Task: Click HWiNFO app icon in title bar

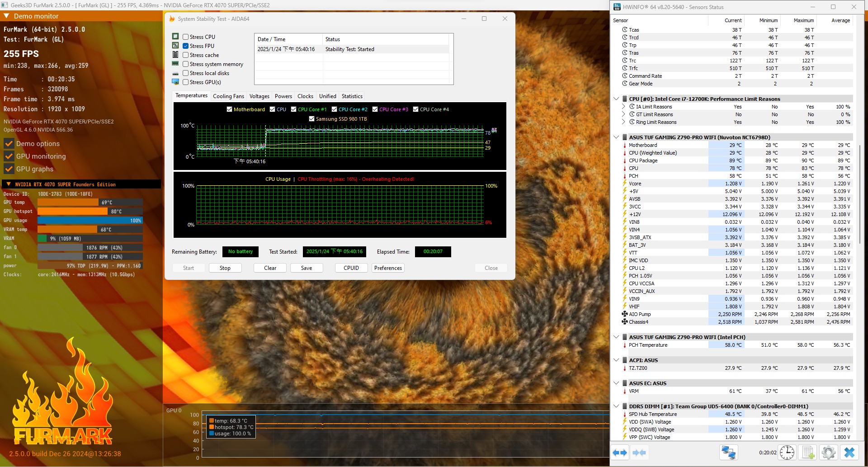Action: tap(617, 7)
